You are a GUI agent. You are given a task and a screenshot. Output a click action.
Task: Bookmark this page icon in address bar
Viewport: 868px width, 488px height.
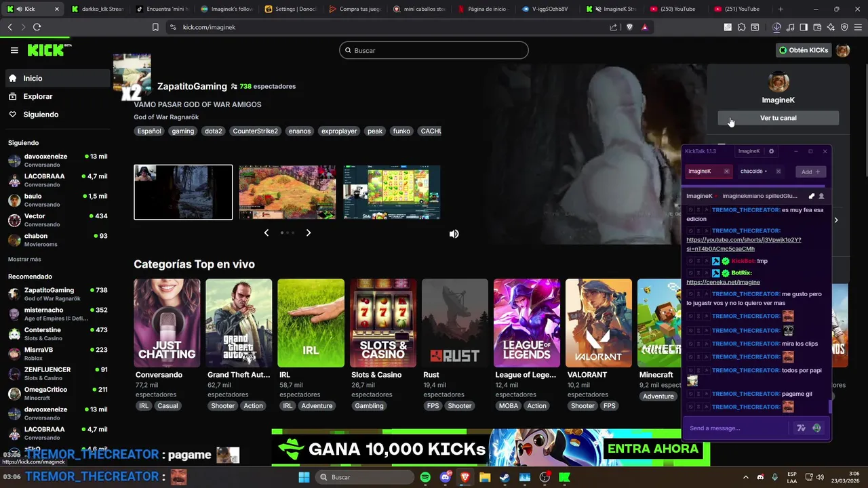click(155, 27)
